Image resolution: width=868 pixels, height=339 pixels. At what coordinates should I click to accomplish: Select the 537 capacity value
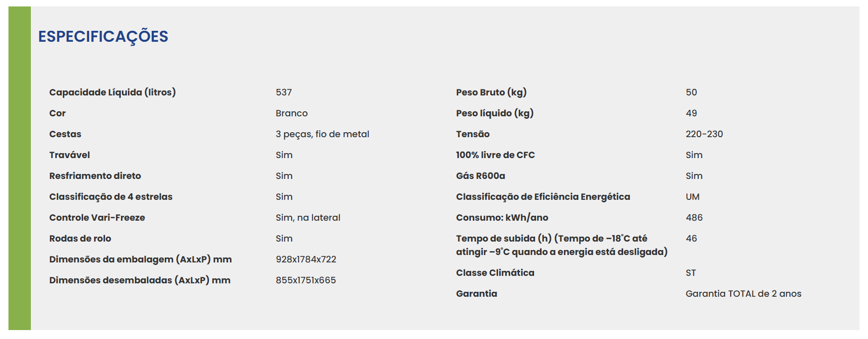coord(284,92)
